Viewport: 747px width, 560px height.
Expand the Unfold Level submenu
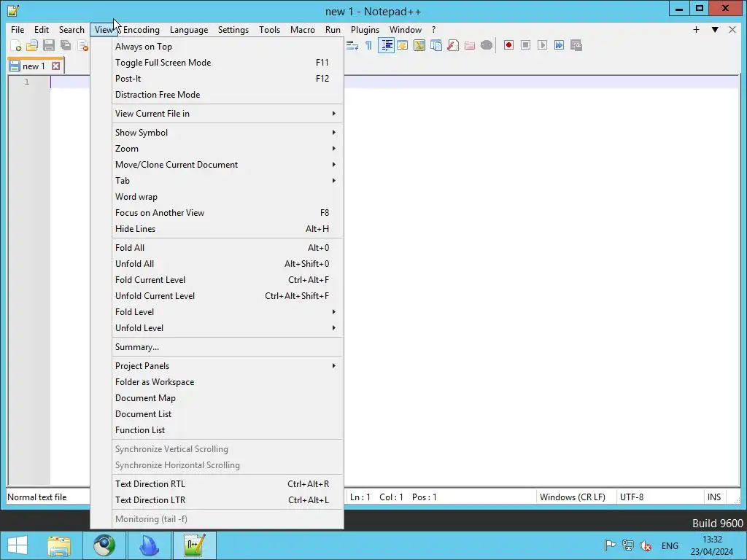(228, 328)
